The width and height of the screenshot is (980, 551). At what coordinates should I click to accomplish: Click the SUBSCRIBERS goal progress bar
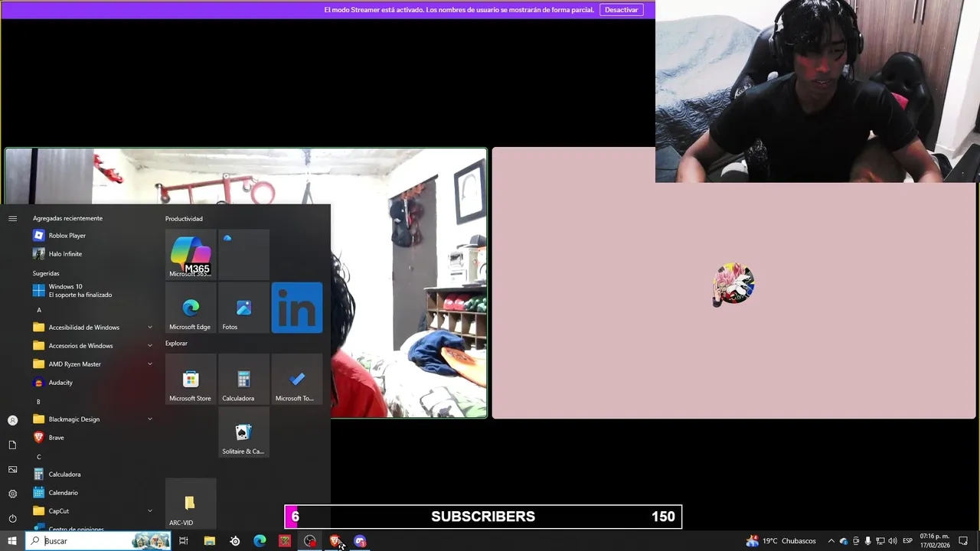(x=483, y=517)
